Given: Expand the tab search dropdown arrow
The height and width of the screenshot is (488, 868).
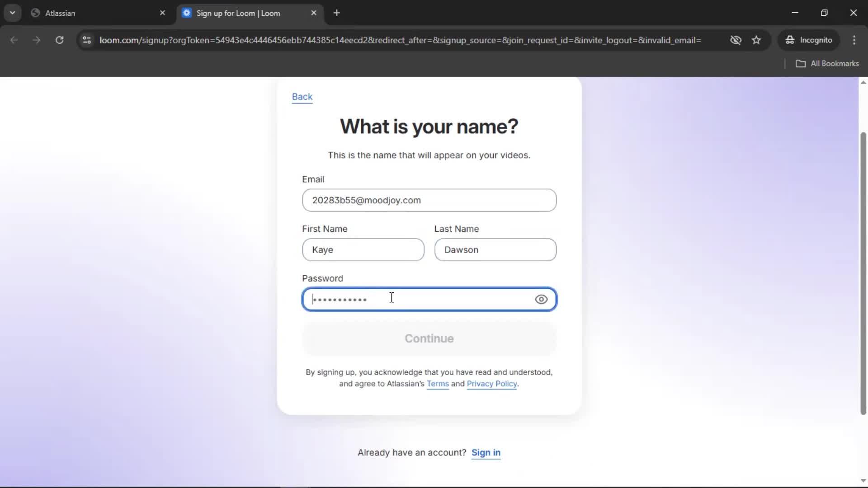Looking at the screenshot, I should coord(12,13).
